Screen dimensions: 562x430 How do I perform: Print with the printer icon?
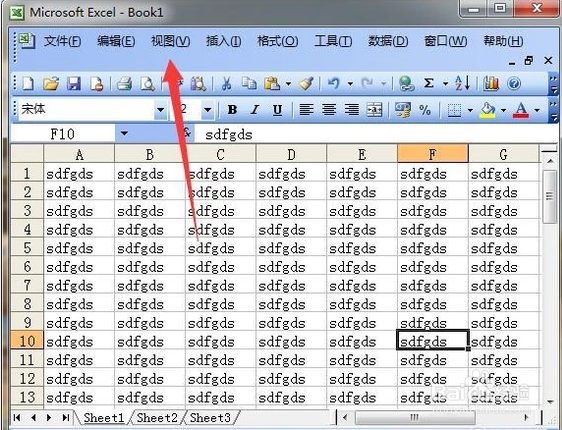(124, 84)
